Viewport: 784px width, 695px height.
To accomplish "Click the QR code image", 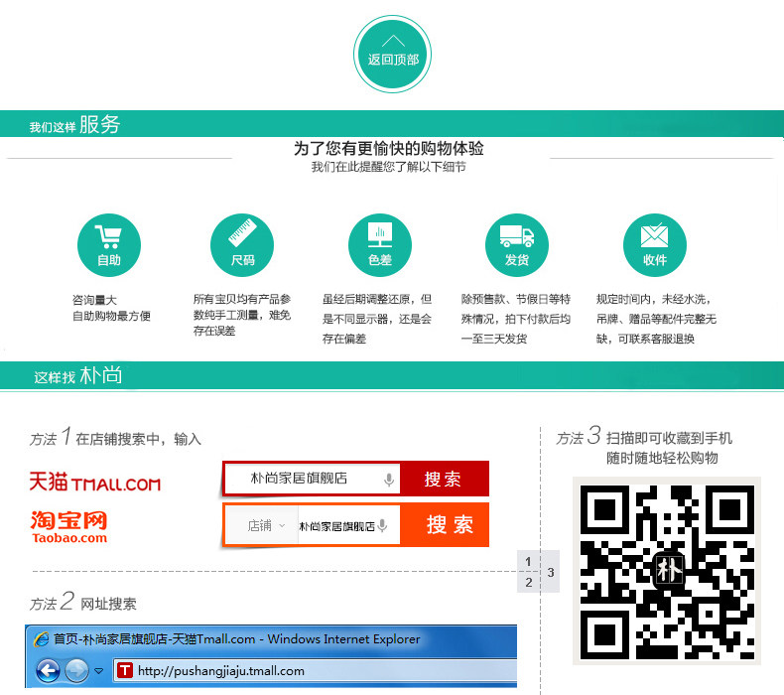I will pos(667,571).
